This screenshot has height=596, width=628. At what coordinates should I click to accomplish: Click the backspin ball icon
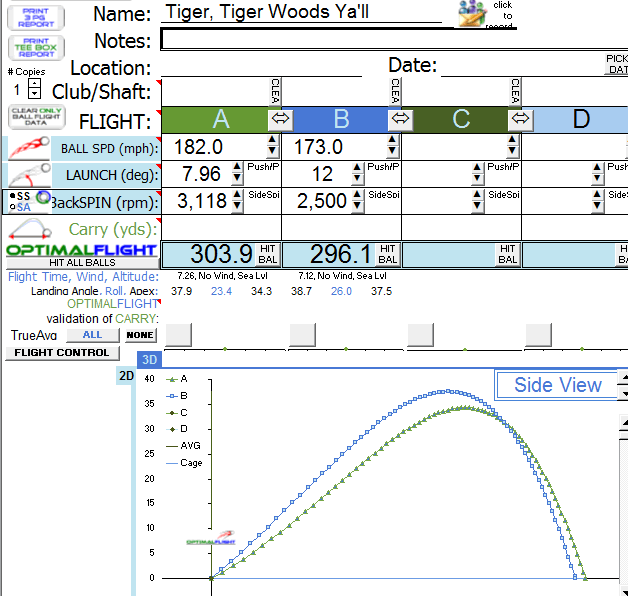(42, 197)
